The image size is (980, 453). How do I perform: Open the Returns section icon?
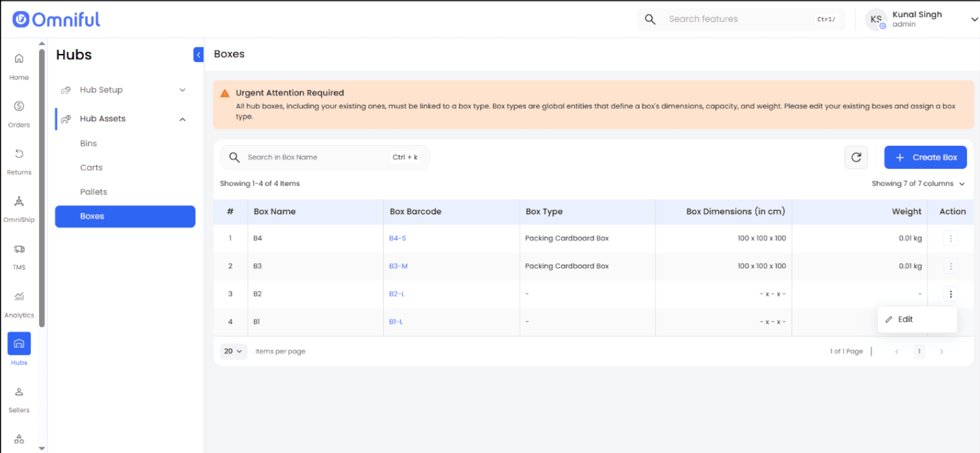coord(19,154)
